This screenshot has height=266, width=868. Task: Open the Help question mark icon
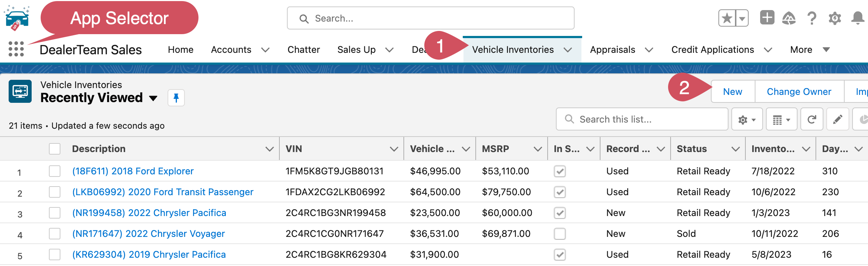tap(812, 18)
